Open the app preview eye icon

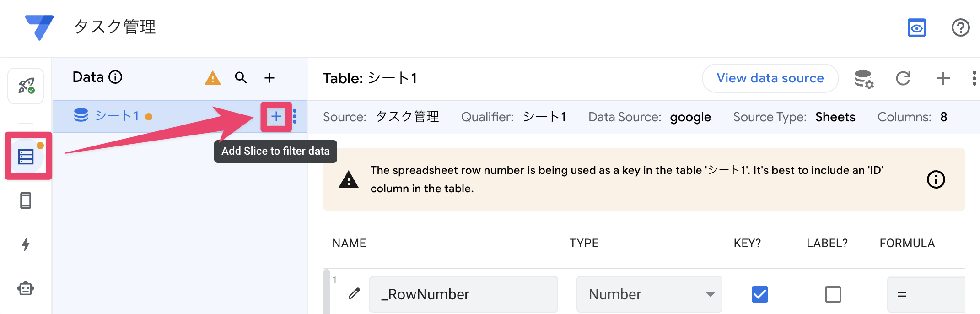916,28
